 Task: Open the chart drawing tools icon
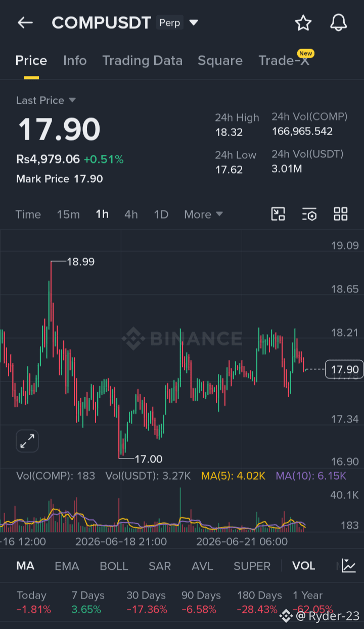tap(278, 214)
